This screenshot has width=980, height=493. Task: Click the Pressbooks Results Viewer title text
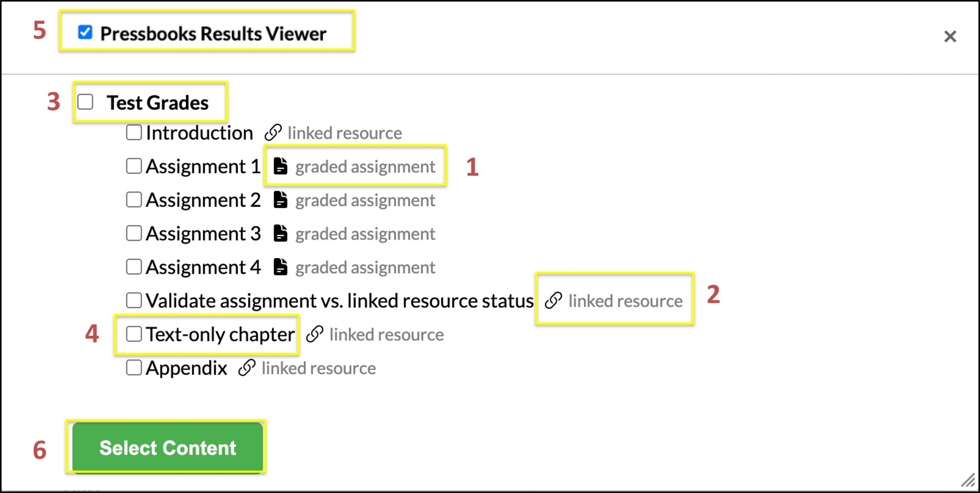[213, 34]
